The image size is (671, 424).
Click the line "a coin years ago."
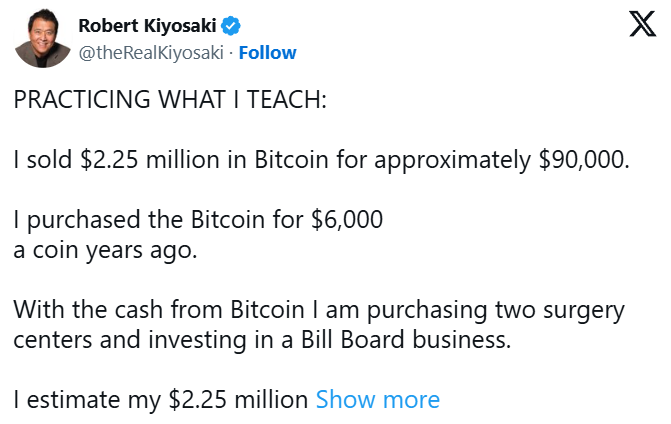(106, 250)
